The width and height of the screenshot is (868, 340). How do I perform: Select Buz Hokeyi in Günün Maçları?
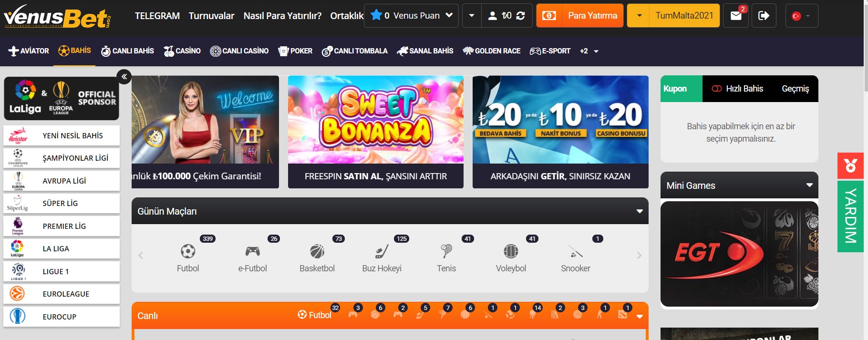(x=382, y=258)
